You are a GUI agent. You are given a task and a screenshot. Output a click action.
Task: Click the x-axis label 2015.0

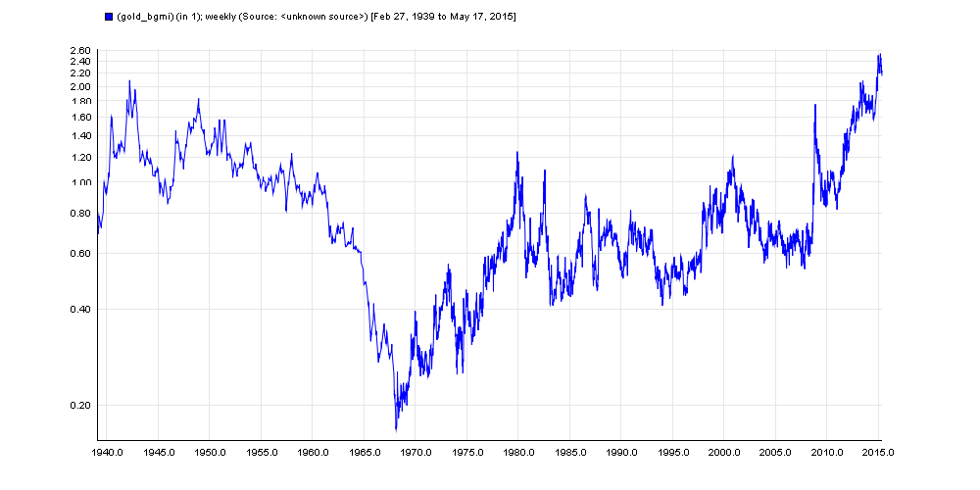tap(878, 453)
